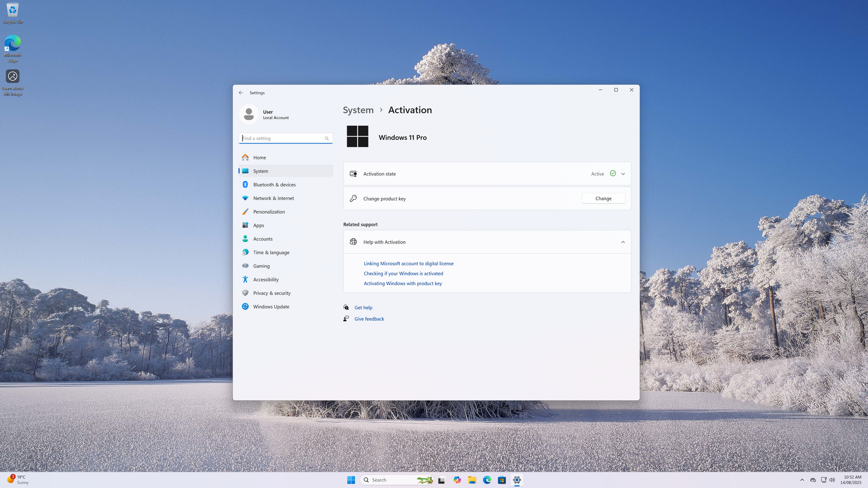Expand the Activation state chevron
Viewport: 868px width, 488px height.
[x=623, y=174]
